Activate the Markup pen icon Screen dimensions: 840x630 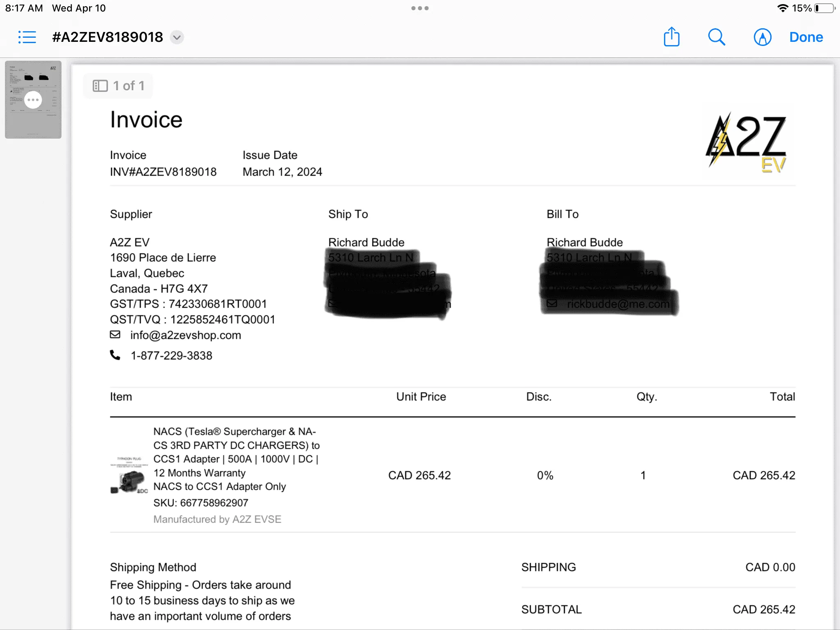click(x=762, y=37)
